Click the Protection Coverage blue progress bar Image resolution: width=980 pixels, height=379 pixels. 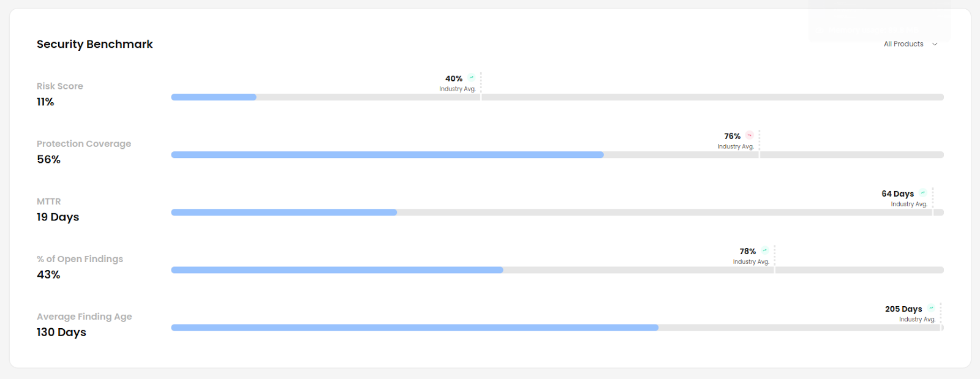tap(387, 154)
